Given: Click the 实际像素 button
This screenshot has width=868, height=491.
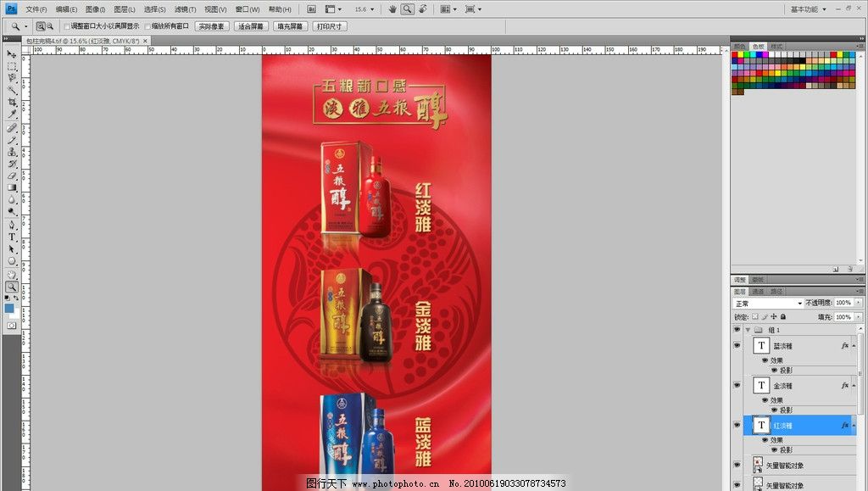Looking at the screenshot, I should 212,26.
